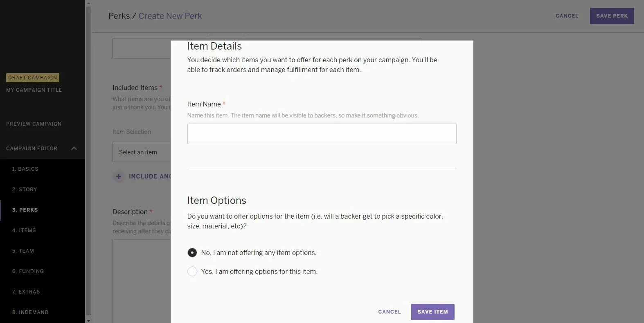This screenshot has height=323, width=644.
Task: Open the 1. Basics section
Action: [x=25, y=169]
